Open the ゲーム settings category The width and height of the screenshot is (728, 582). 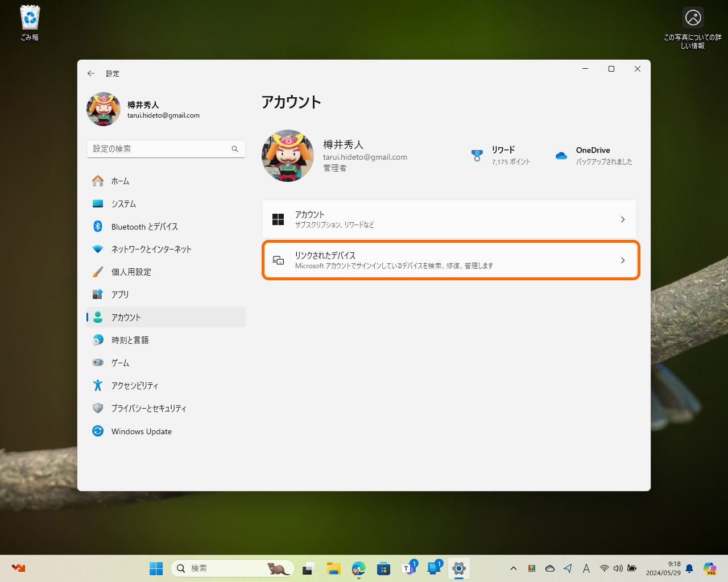pos(166,363)
